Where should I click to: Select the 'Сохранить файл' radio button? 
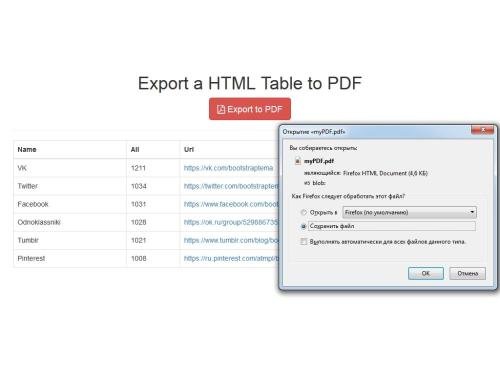coord(303,226)
